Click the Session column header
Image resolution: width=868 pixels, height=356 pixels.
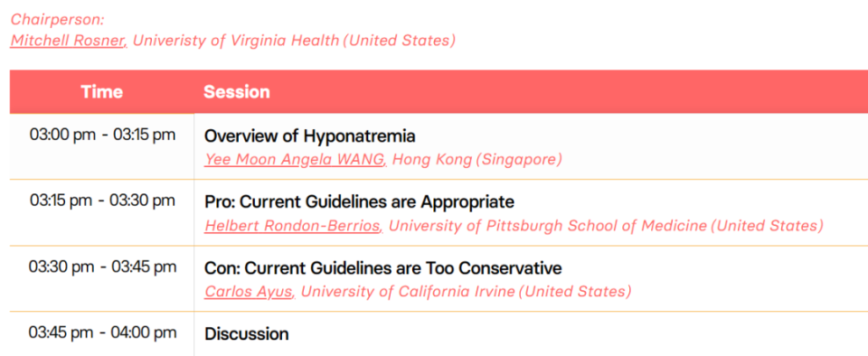(x=236, y=92)
